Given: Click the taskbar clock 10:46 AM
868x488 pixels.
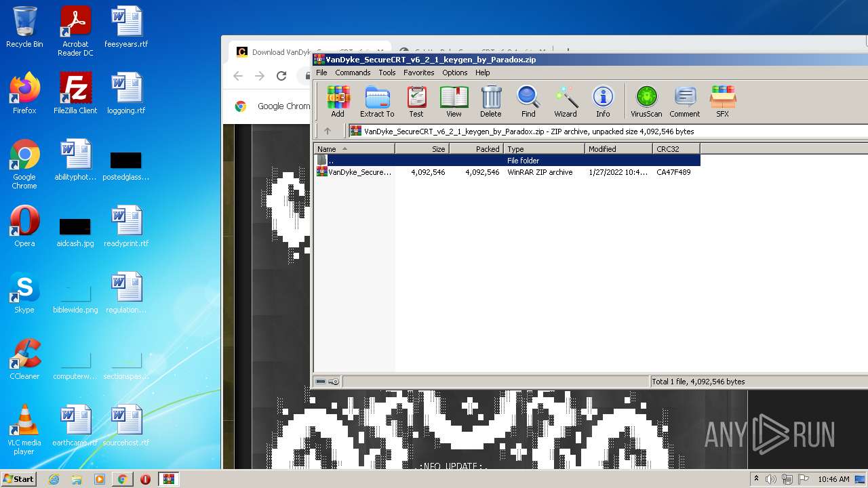Looking at the screenshot, I should pos(833,479).
